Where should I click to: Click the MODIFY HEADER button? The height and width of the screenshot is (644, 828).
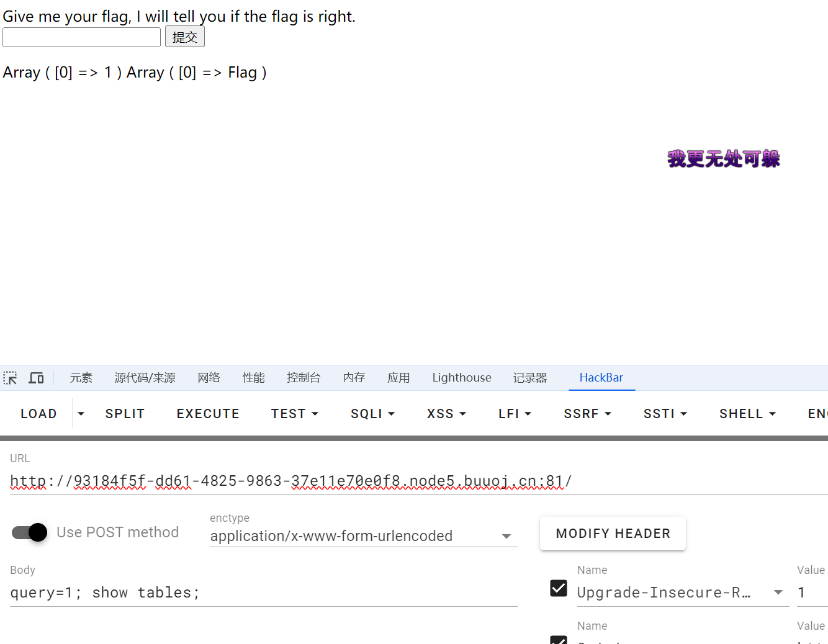613,534
